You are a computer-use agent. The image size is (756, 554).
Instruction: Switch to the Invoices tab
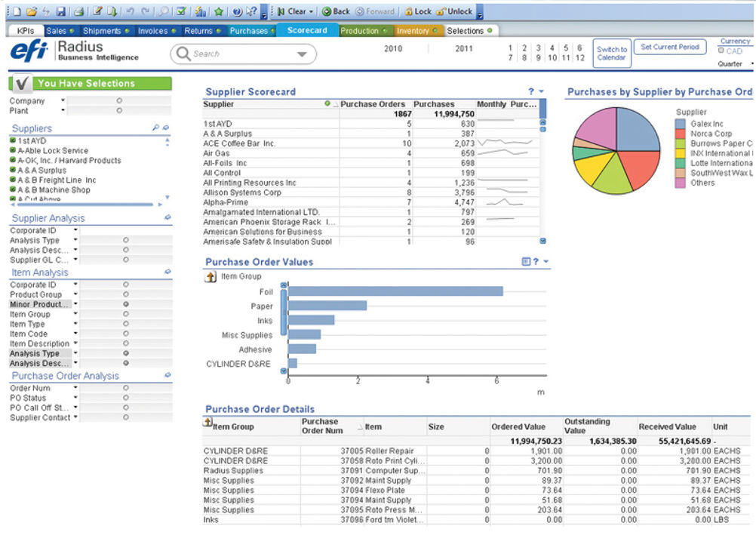point(157,31)
